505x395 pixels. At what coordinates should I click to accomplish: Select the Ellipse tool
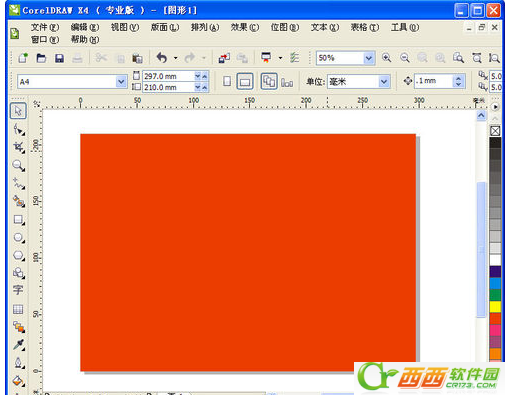[x=18, y=238]
